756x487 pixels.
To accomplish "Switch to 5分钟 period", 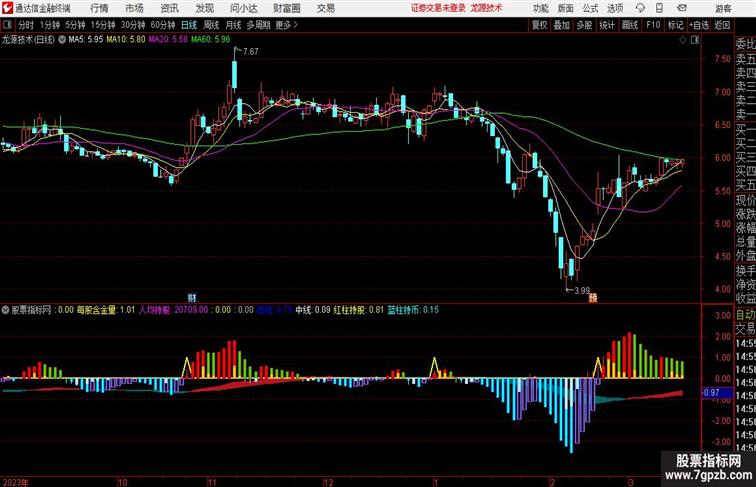I will click(x=75, y=25).
